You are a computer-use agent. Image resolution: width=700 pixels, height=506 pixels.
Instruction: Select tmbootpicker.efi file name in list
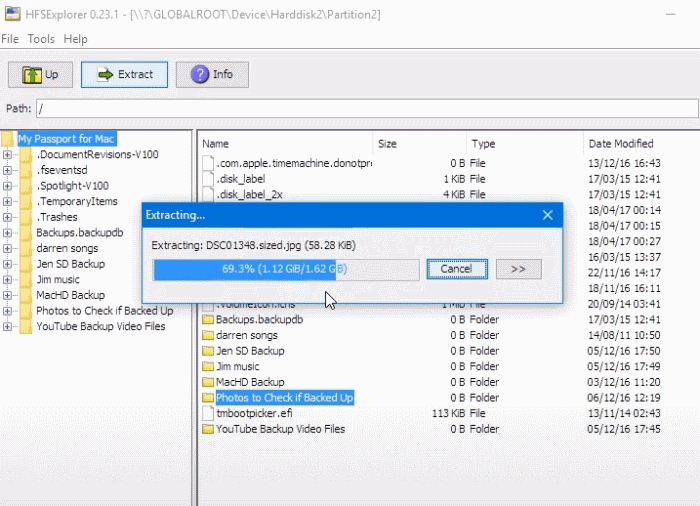pos(254,413)
